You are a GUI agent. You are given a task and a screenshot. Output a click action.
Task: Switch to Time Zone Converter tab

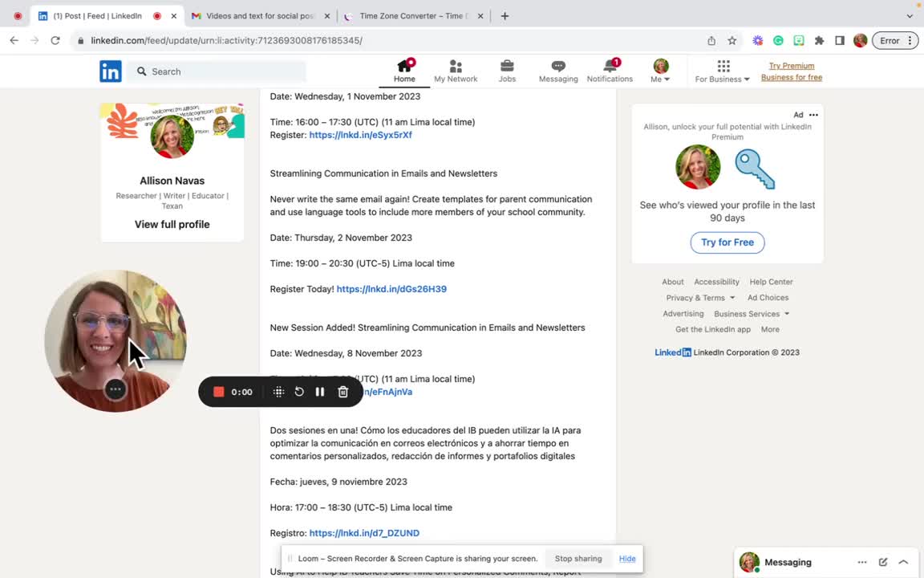point(413,16)
